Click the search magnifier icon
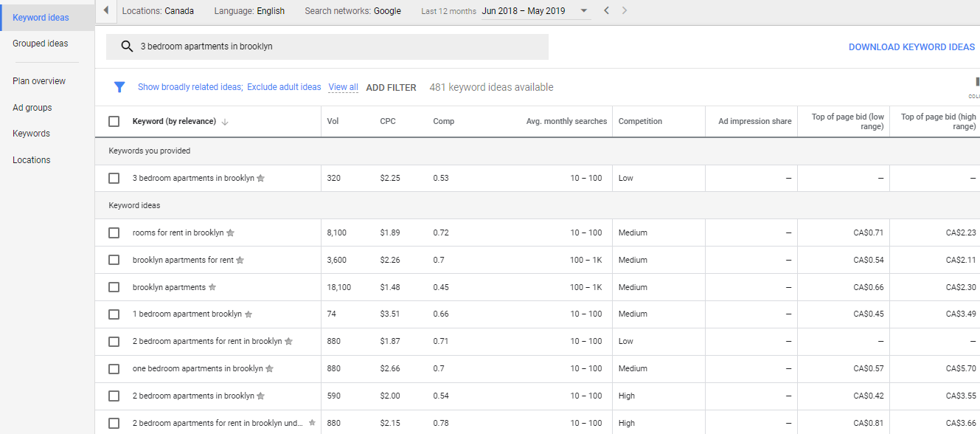980x434 pixels. click(x=127, y=46)
